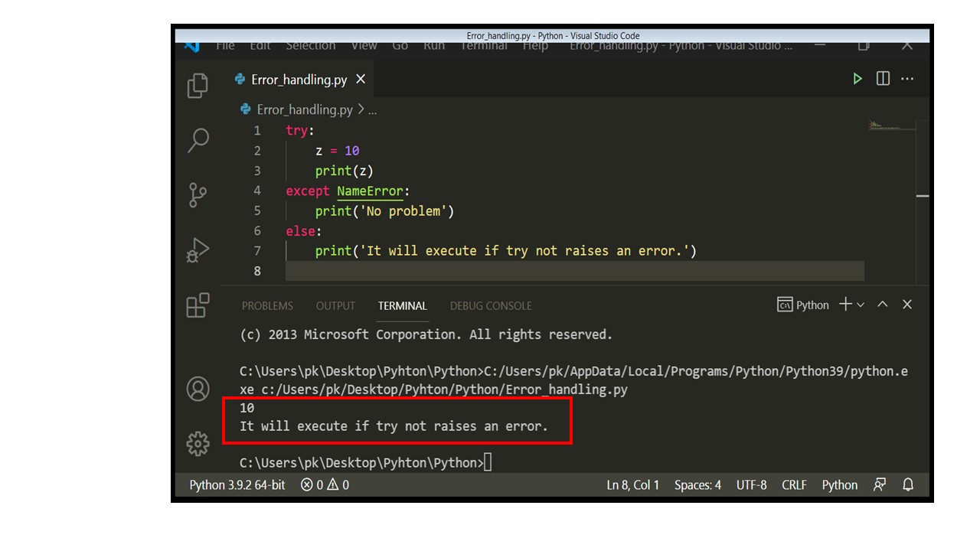980x551 pixels.
Task: Maximize the terminal panel with the chevron
Action: coord(883,304)
